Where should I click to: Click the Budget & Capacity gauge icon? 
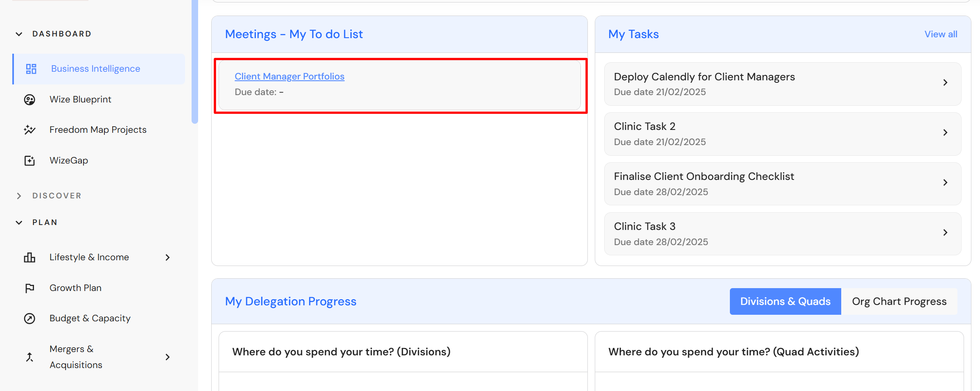tap(29, 318)
